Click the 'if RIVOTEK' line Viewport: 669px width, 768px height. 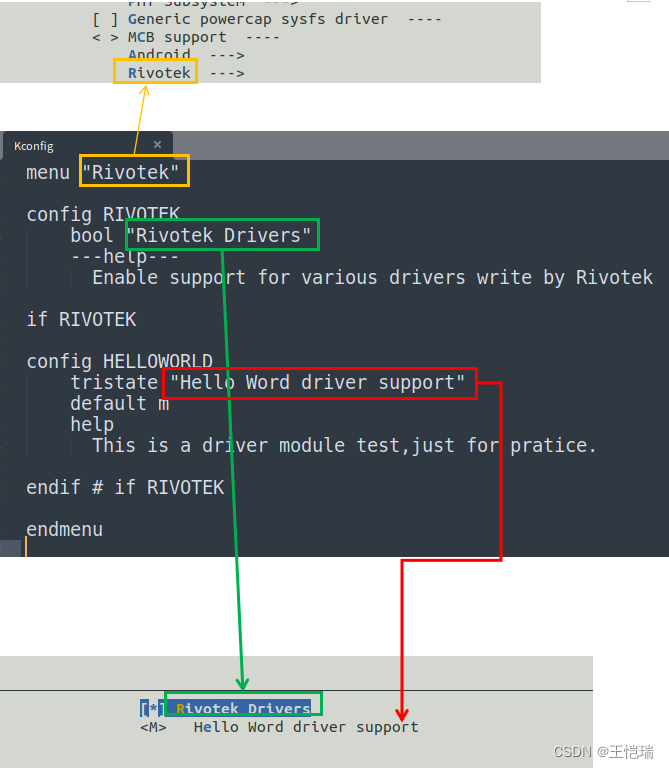pyautogui.click(x=81, y=319)
